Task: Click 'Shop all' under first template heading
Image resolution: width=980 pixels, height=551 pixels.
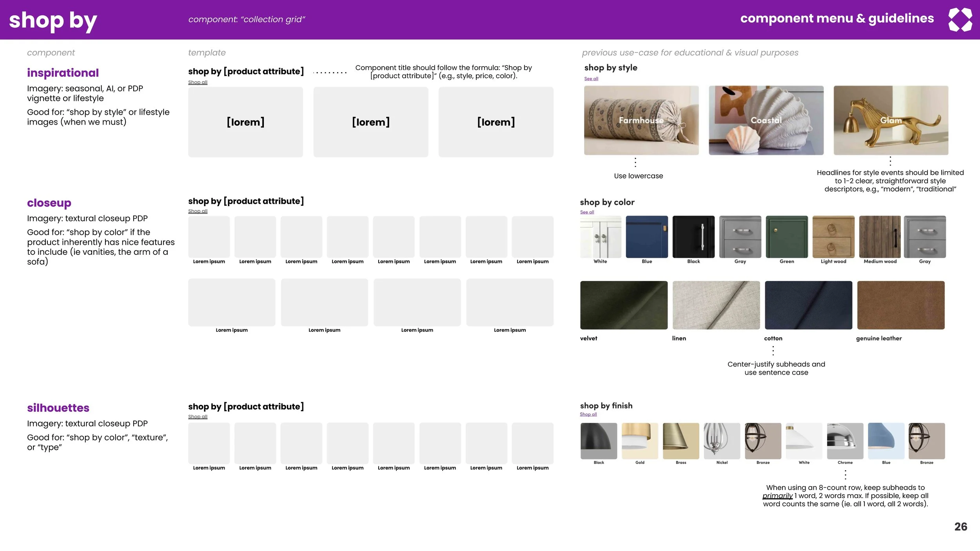Action: pos(198,82)
